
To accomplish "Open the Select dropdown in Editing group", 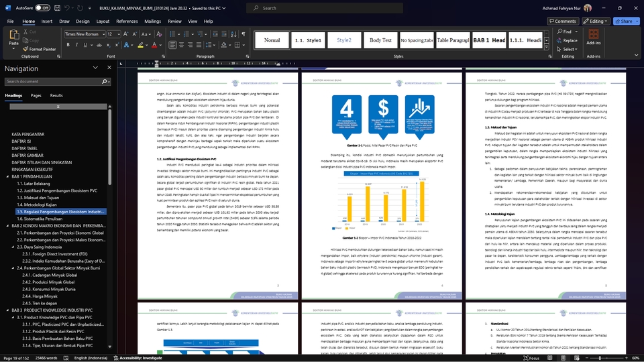I will [568, 49].
